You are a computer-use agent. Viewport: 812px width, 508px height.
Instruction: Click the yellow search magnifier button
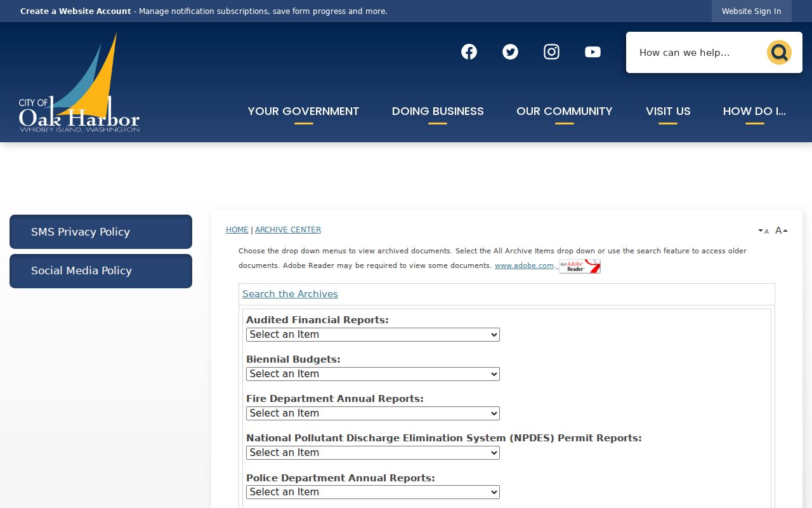point(779,53)
